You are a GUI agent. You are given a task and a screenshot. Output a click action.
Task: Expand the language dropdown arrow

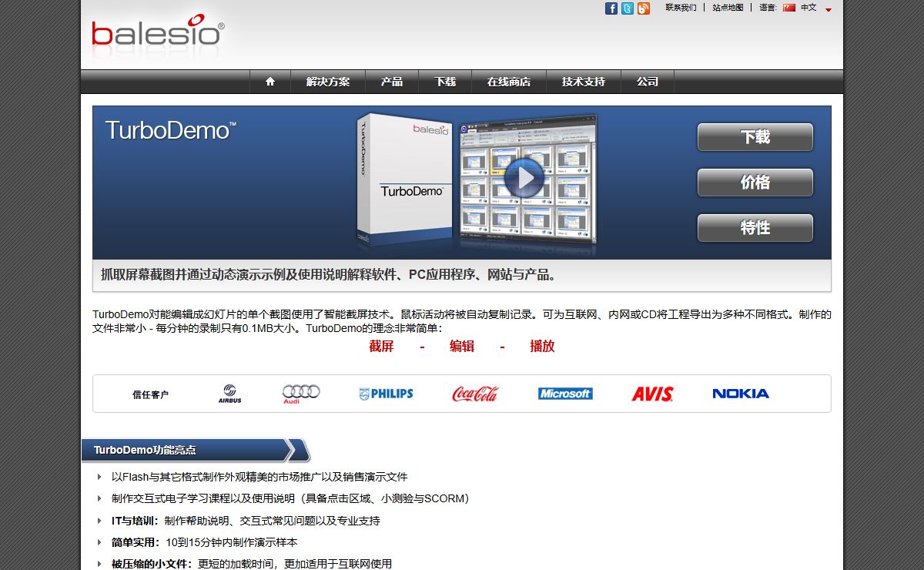tap(829, 10)
